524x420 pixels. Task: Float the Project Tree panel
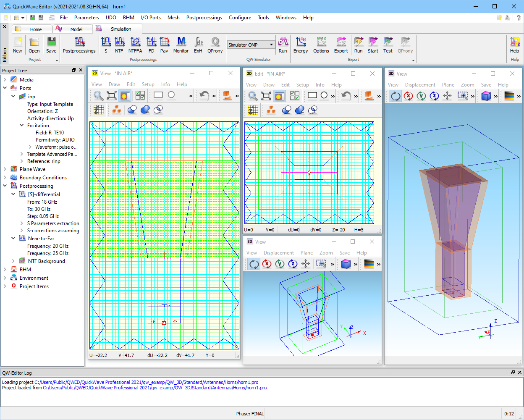74,70
